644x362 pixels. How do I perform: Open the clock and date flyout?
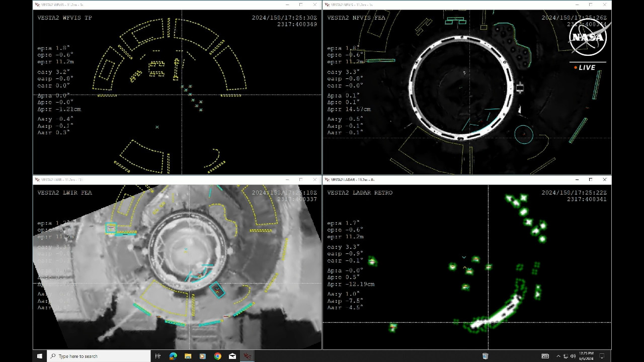point(586,356)
